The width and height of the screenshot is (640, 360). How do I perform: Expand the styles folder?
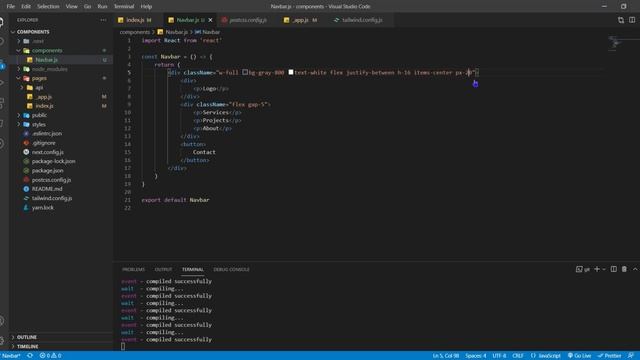pyautogui.click(x=39, y=124)
